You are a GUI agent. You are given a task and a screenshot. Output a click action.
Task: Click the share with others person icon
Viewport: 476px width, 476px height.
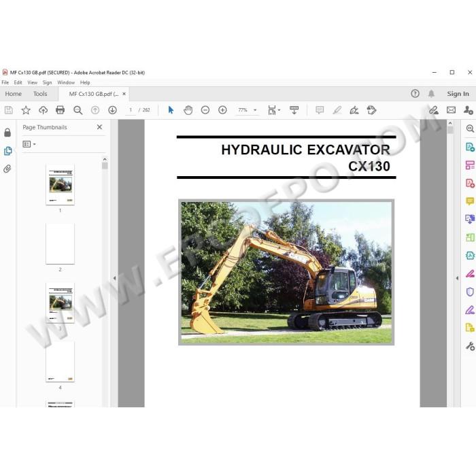[x=468, y=110]
